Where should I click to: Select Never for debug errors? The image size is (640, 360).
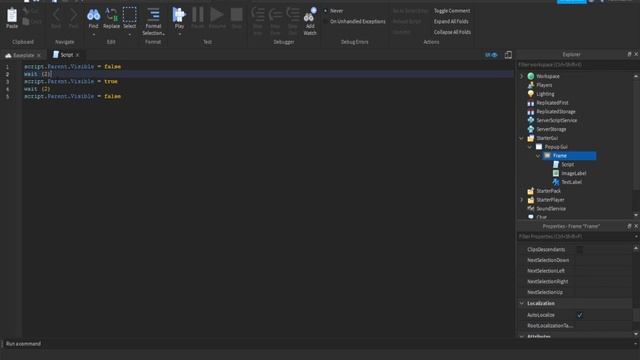pos(336,11)
